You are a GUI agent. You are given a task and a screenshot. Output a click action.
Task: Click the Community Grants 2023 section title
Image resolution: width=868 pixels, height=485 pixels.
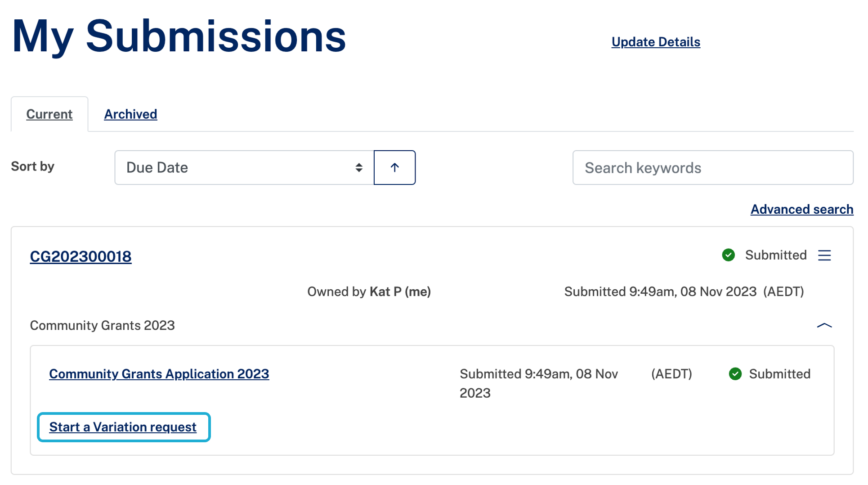(102, 325)
